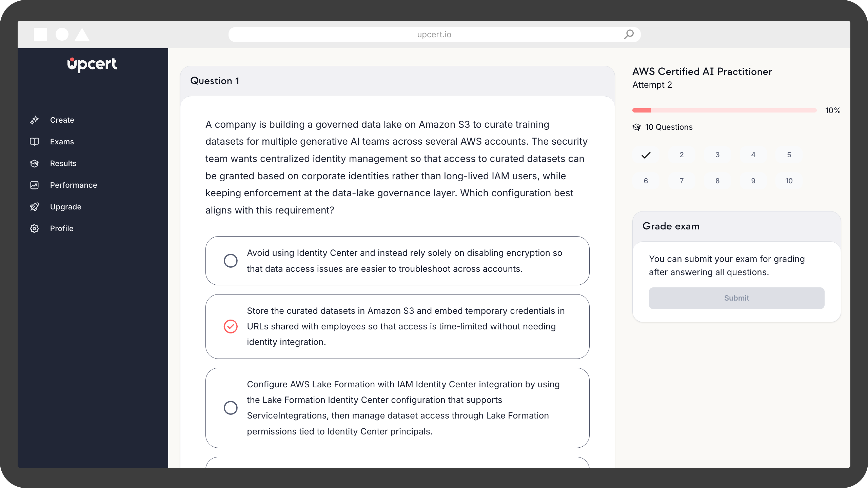Click inside the address bar

click(434, 34)
